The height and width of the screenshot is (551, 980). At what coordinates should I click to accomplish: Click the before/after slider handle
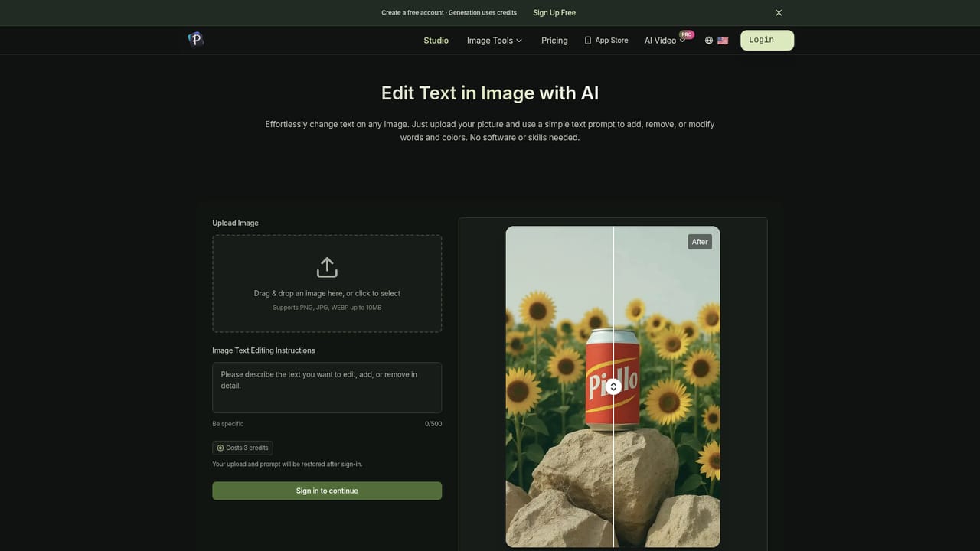click(613, 387)
